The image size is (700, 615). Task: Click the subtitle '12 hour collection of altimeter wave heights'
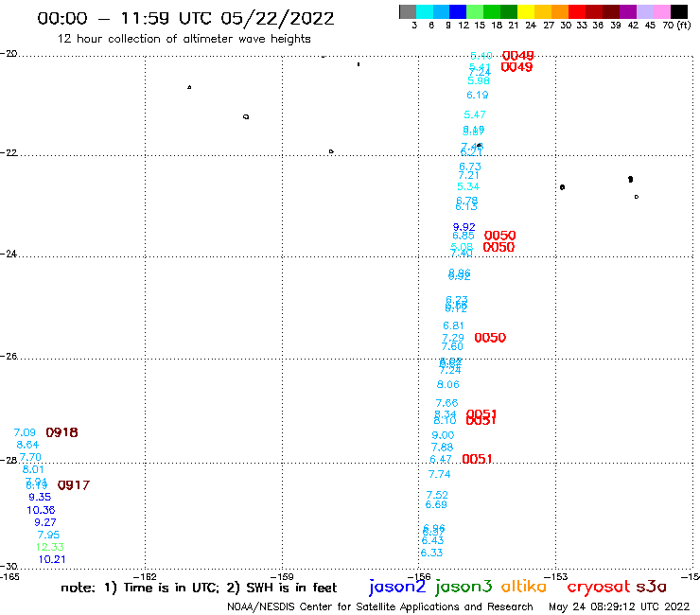(184, 39)
